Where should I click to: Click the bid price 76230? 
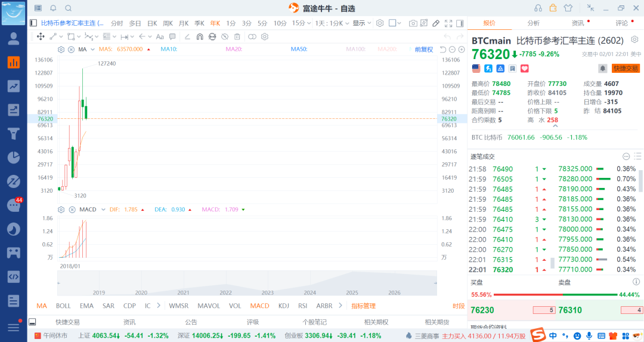click(482, 310)
